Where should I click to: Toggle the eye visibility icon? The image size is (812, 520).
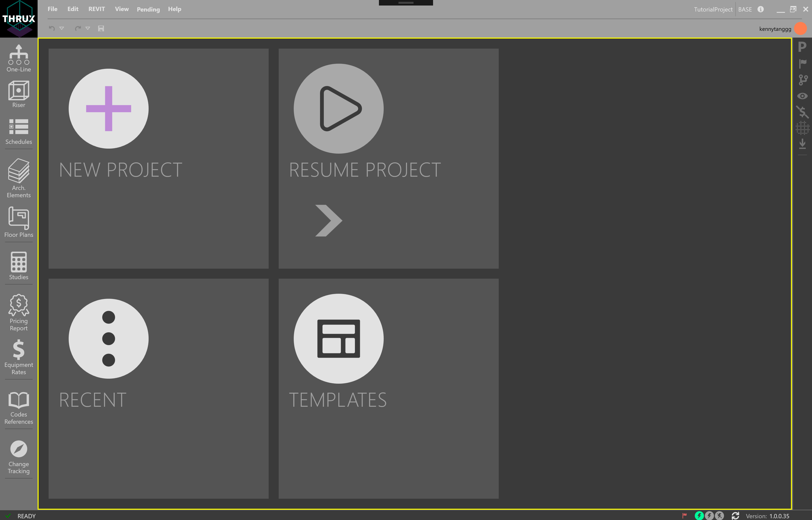pyautogui.click(x=802, y=96)
